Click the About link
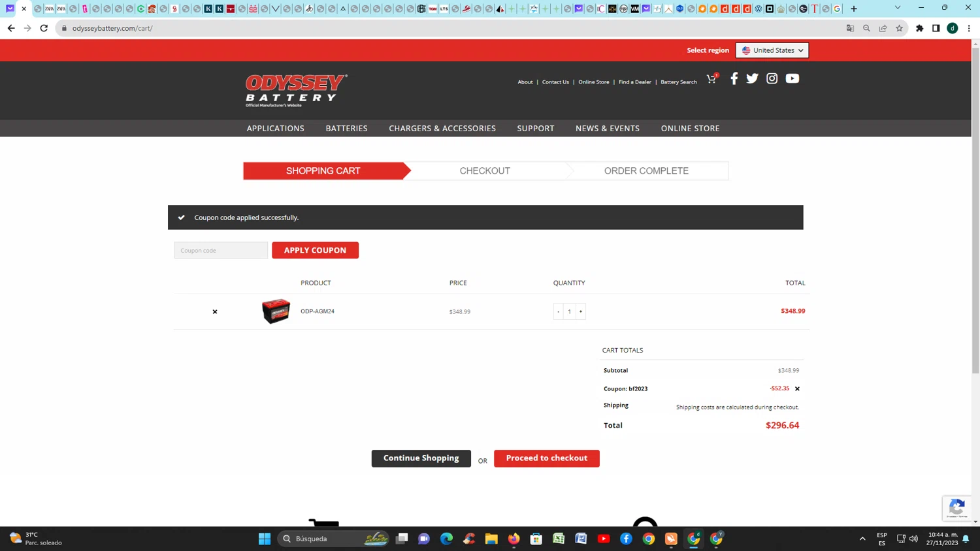Screen dimensions: 980x551 point(525,82)
